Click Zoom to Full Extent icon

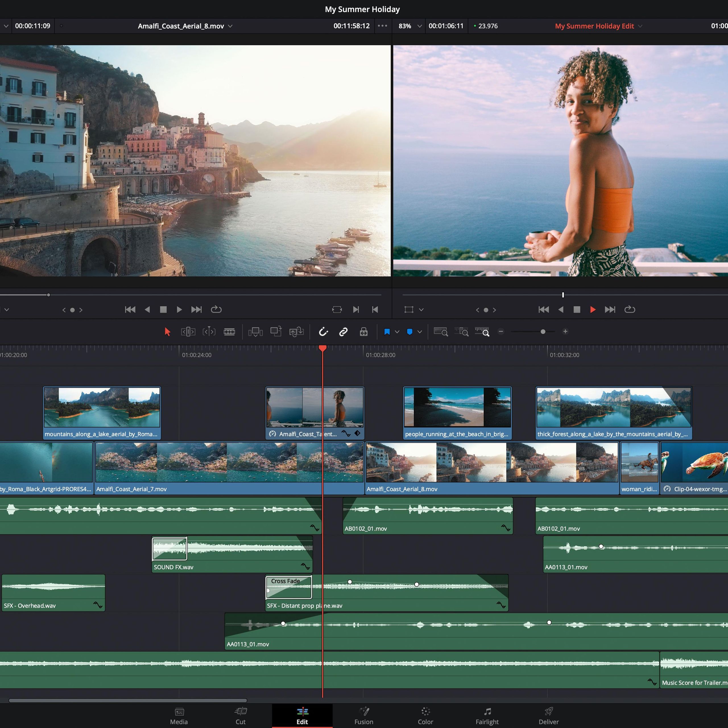coord(441,332)
